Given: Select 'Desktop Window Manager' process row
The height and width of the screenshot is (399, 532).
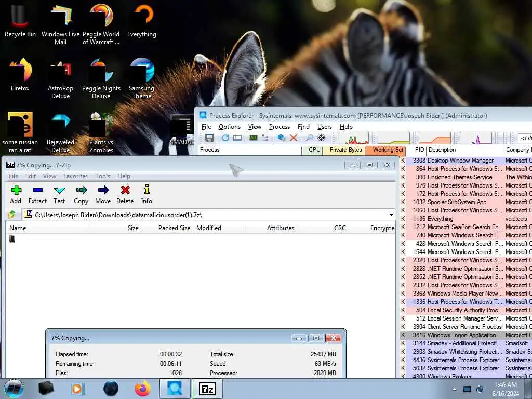Looking at the screenshot, I should (x=466, y=161).
